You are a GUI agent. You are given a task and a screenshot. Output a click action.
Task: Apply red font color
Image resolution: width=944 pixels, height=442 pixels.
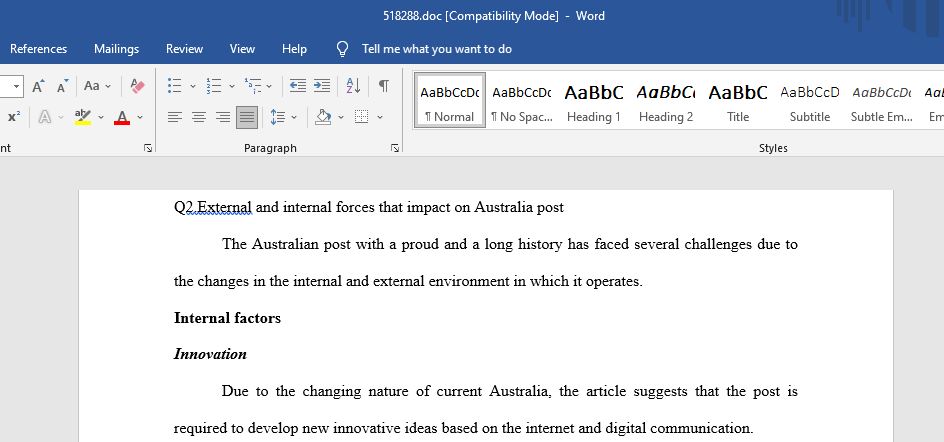[122, 117]
